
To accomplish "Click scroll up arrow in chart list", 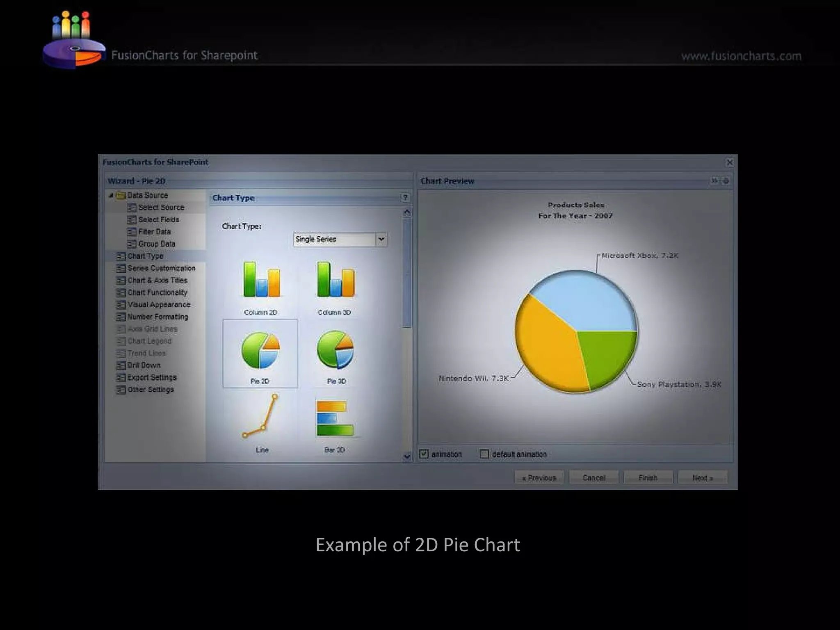I will coord(407,212).
